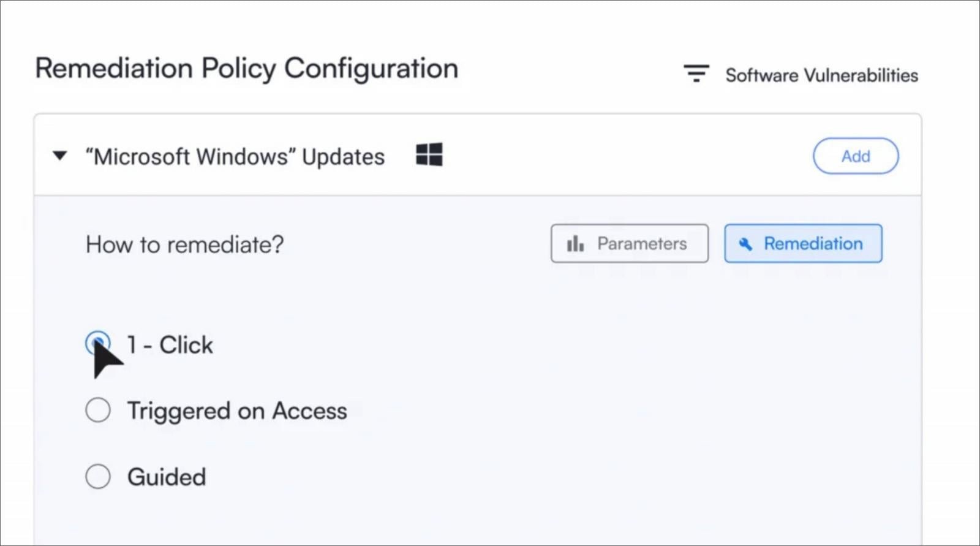Click the Remediation Policy Configuration title
The height and width of the screenshot is (546, 980).
[x=246, y=68]
